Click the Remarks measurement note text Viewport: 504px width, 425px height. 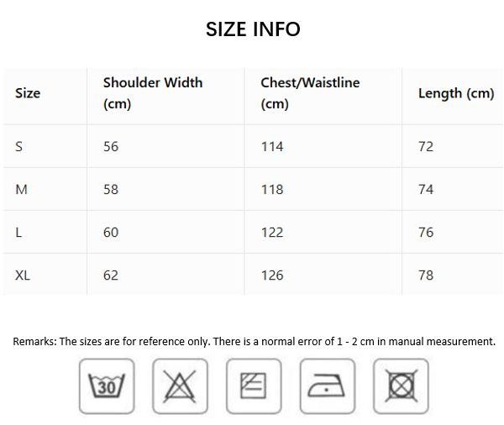pyautogui.click(x=254, y=341)
